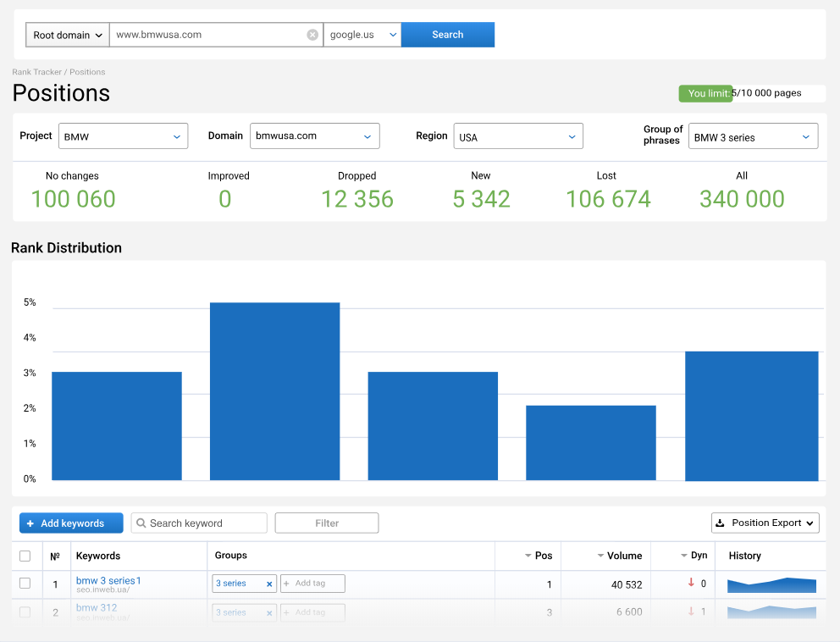Screen dimensions: 840x642
Task: Click the 'You limit' pages progress indicator
Action: coord(706,93)
